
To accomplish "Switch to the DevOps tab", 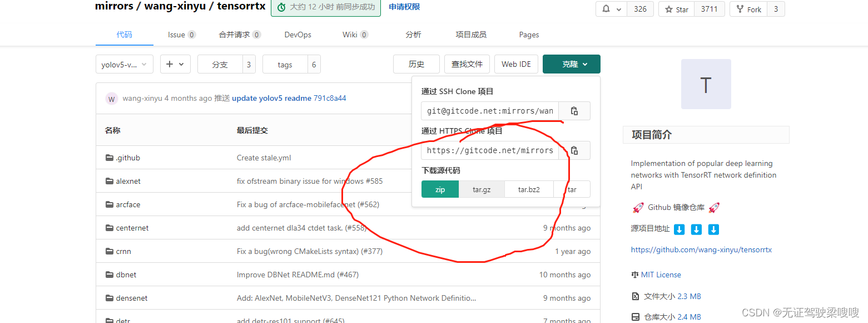I will click(x=298, y=35).
